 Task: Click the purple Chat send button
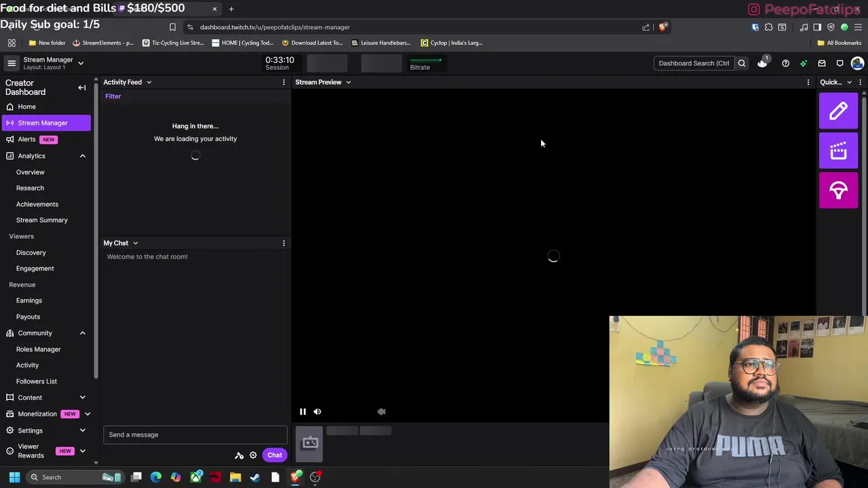click(275, 455)
